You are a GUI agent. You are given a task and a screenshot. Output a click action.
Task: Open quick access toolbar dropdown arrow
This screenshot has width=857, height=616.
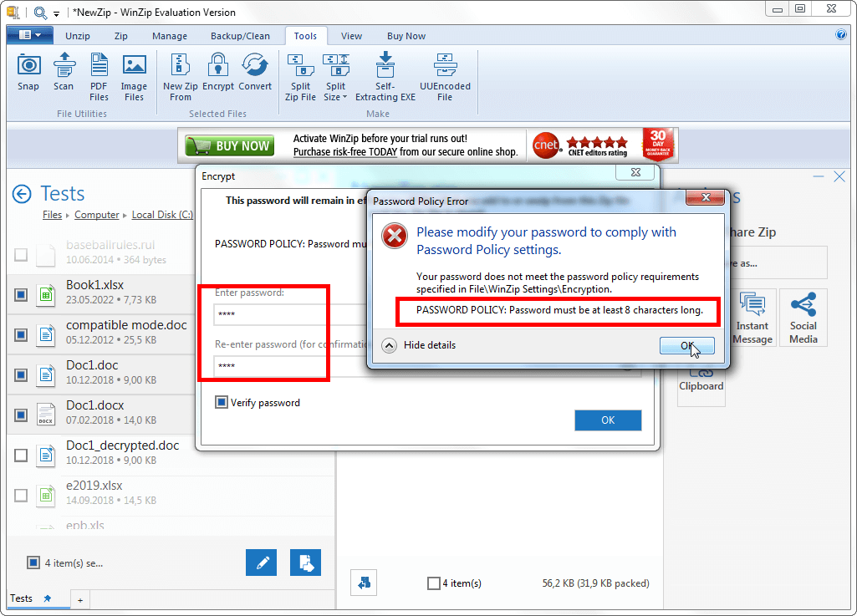tap(56, 13)
